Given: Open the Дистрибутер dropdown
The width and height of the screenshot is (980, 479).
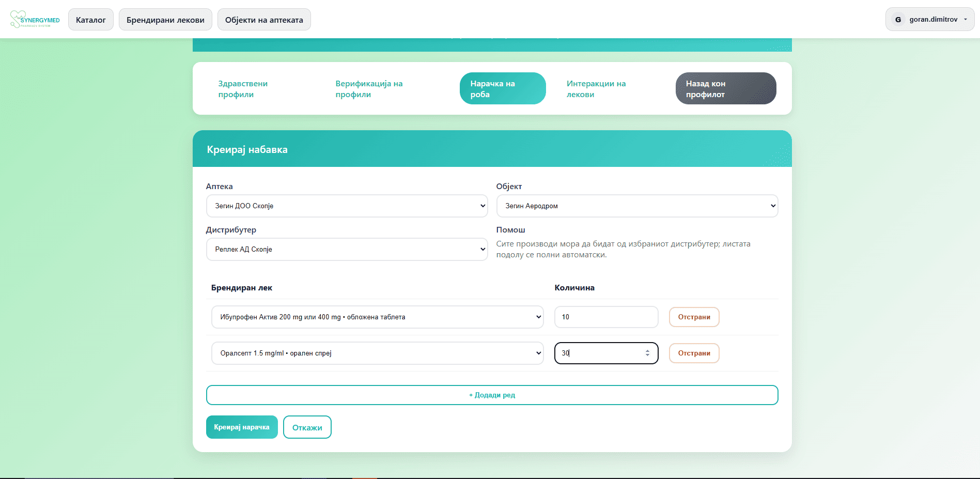Looking at the screenshot, I should pos(347,249).
